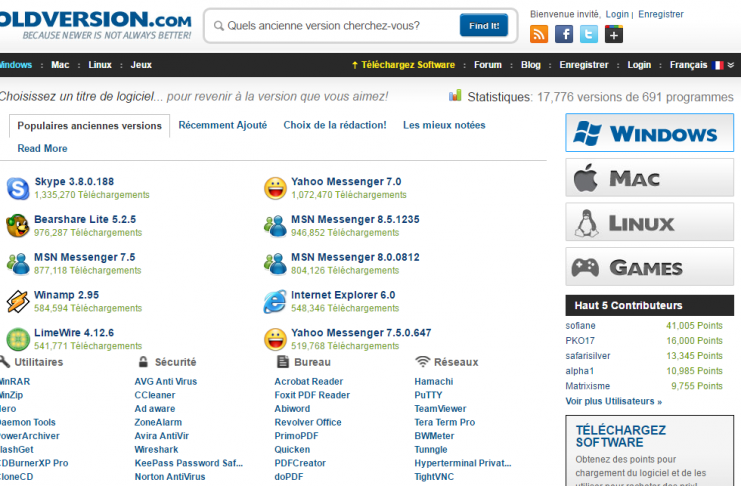Click the Yahoo Messenger 7.5.0.647 smiley icon
Screen dimensions: 741x486
click(x=276, y=339)
